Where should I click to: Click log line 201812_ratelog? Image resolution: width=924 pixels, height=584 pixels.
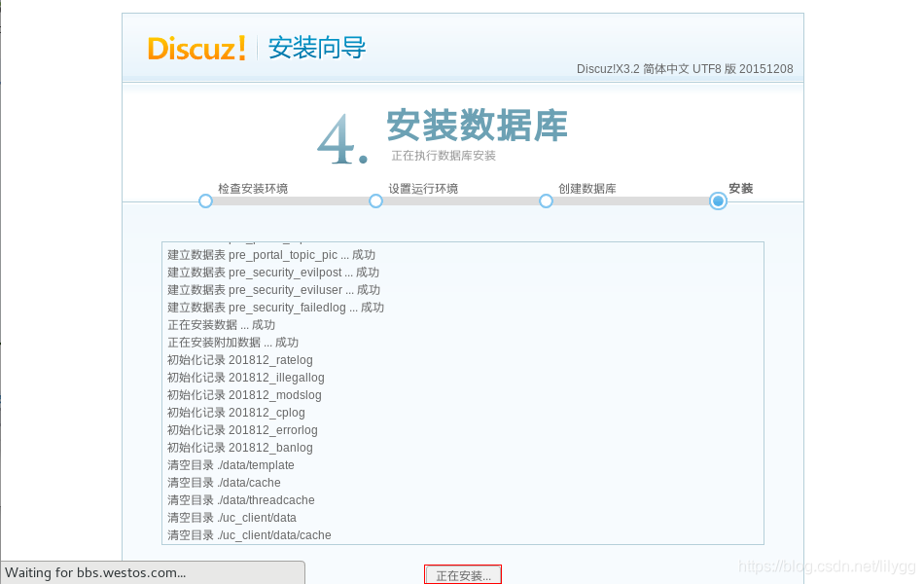pos(240,360)
